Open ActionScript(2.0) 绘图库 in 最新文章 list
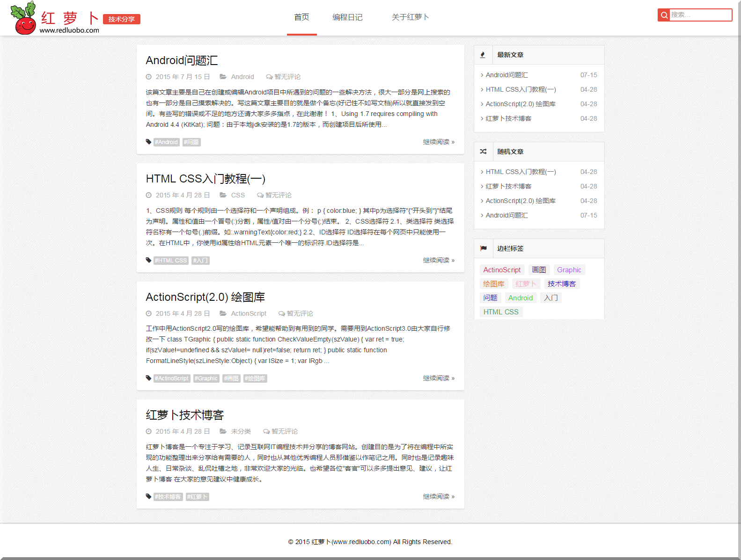 coord(521,104)
